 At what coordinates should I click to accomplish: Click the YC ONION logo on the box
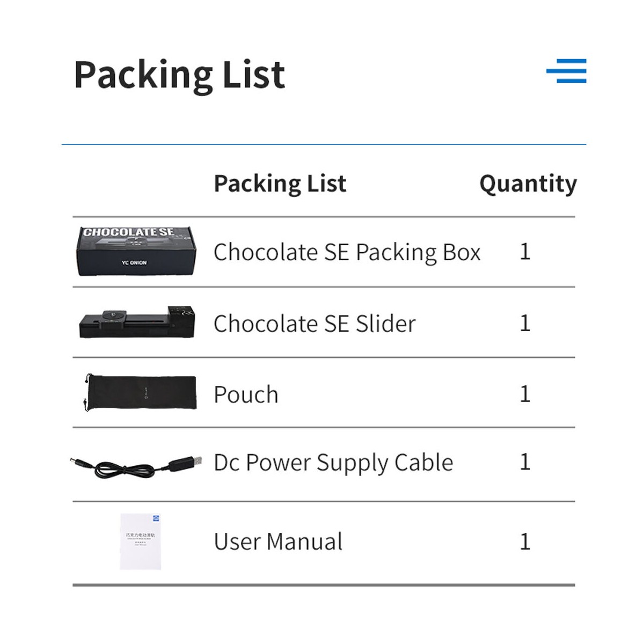pyautogui.click(x=134, y=263)
